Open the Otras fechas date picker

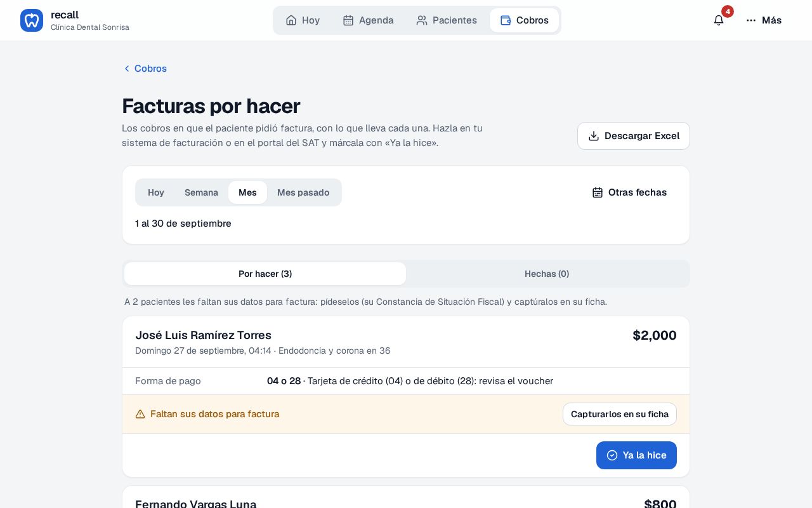(629, 192)
